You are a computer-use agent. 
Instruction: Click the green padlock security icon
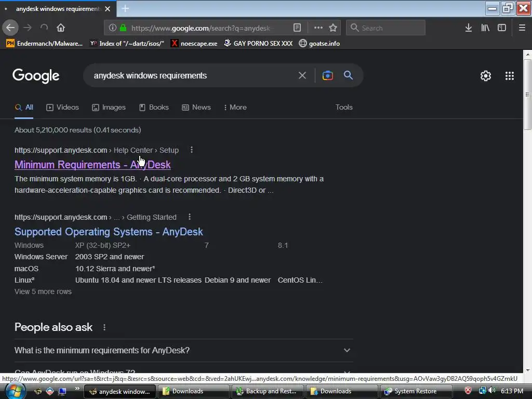(123, 28)
